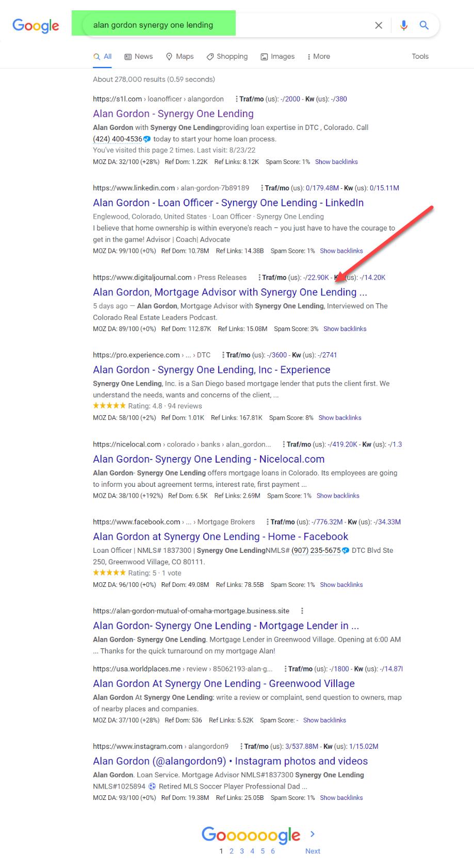Open the Greenwood Village result title
Screen dimensions: 474x868
pyautogui.click(x=224, y=683)
